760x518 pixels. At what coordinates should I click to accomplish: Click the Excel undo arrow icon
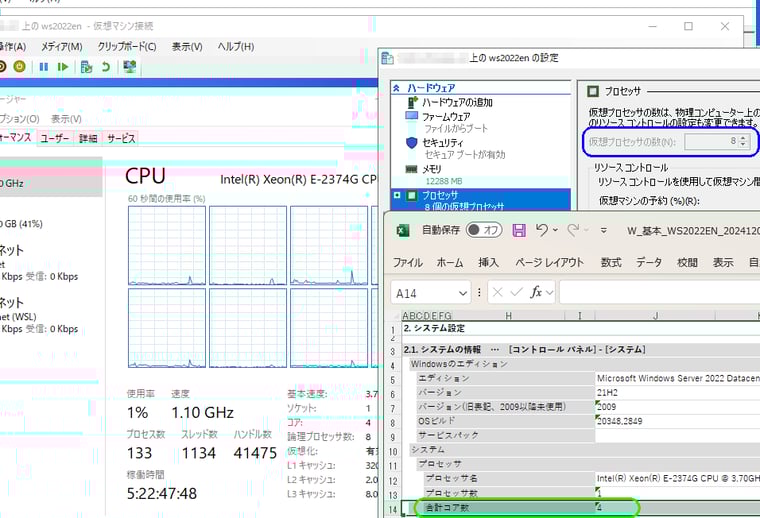pyautogui.click(x=542, y=230)
